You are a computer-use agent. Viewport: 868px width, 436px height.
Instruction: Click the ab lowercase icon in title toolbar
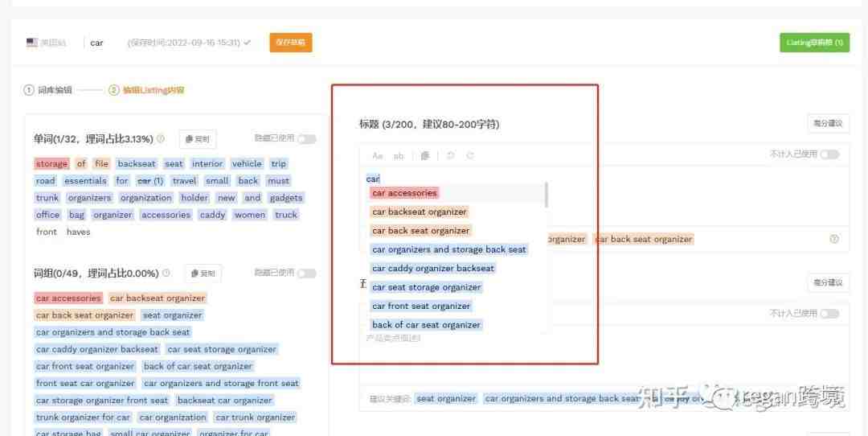pos(399,156)
